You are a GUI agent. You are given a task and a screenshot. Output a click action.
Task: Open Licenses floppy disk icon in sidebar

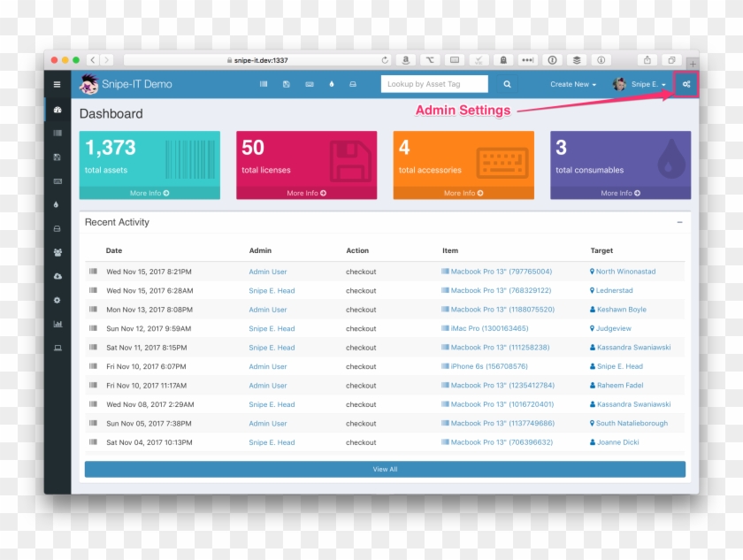coord(57,157)
